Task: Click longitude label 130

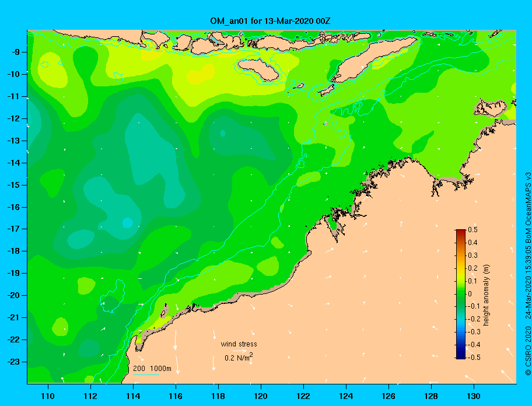Action: point(474,396)
